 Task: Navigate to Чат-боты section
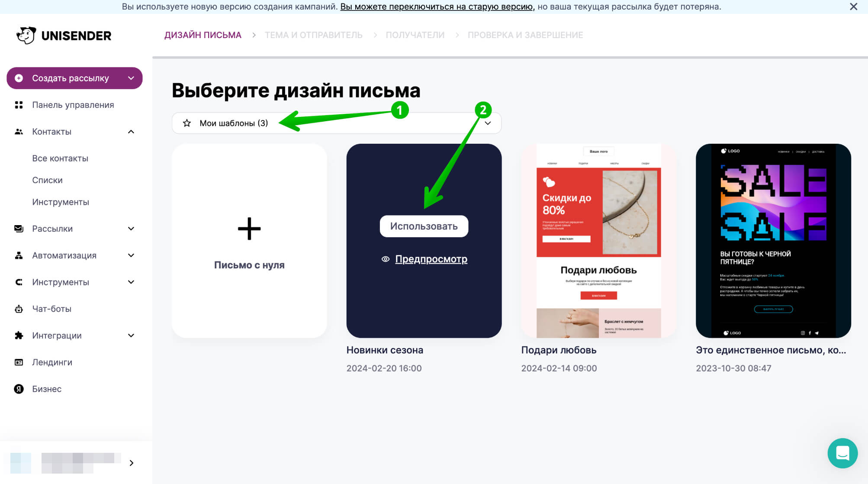(52, 309)
